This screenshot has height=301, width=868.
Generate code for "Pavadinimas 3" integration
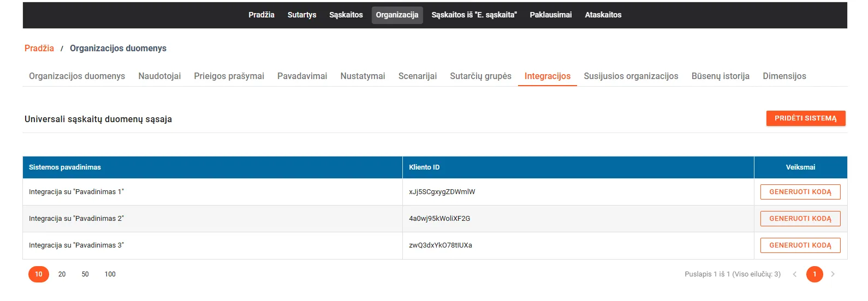[x=800, y=245]
